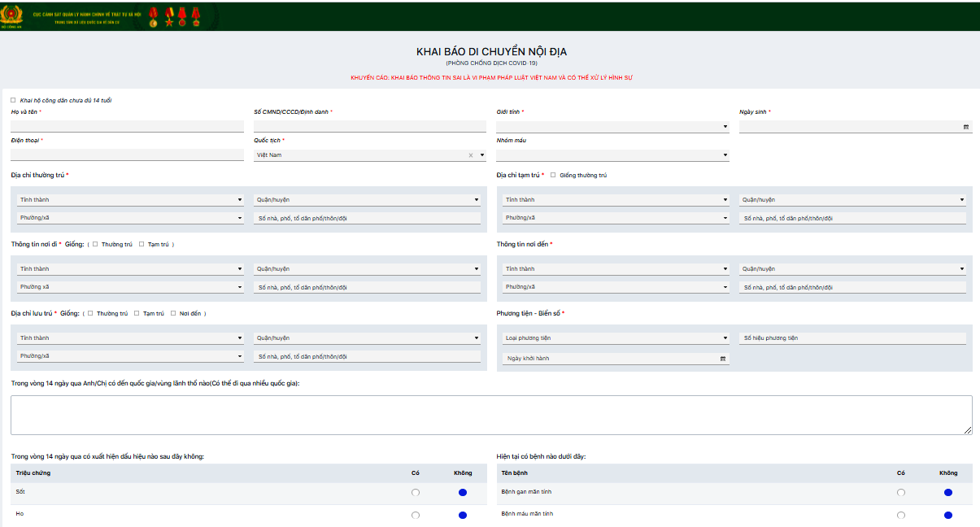Click the Sốt symptom row label
The height and width of the screenshot is (527, 980).
tap(20, 492)
